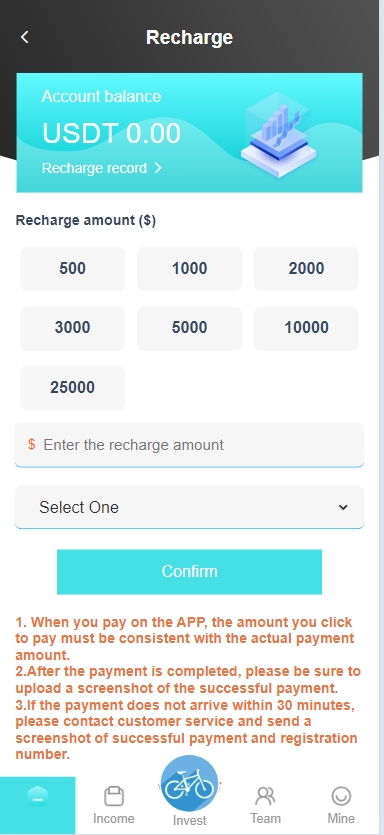Click the dollar sign in amount field
The width and height of the screenshot is (384, 835).
[31, 444]
